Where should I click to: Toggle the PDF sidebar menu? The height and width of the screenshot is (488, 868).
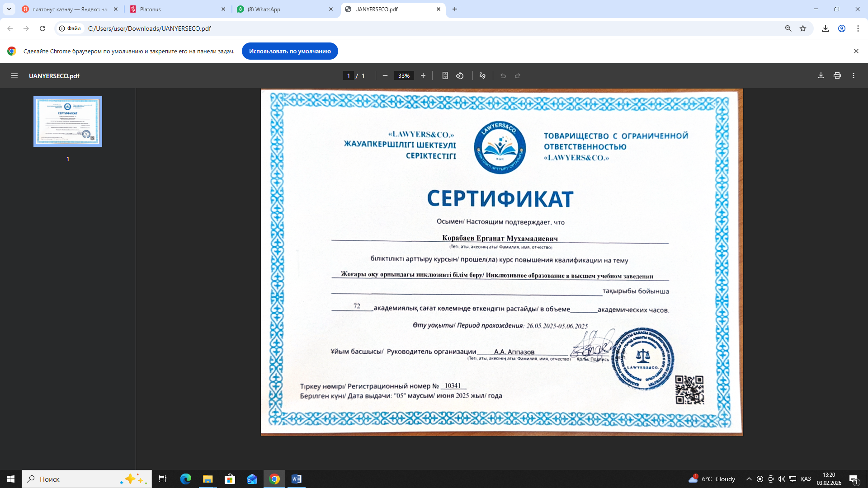click(x=14, y=76)
